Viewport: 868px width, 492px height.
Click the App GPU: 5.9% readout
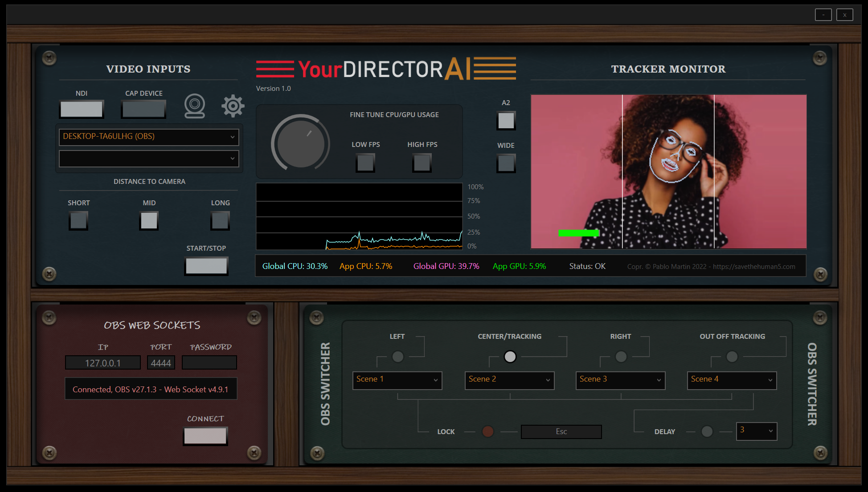pyautogui.click(x=519, y=266)
